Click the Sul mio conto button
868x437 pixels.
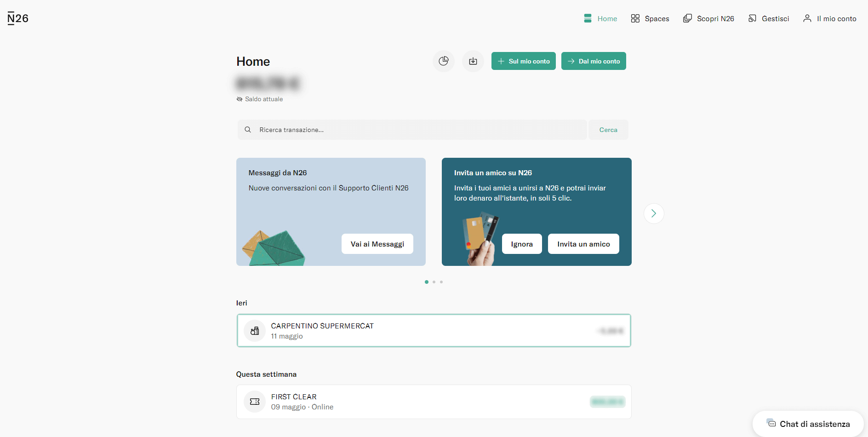pyautogui.click(x=524, y=61)
